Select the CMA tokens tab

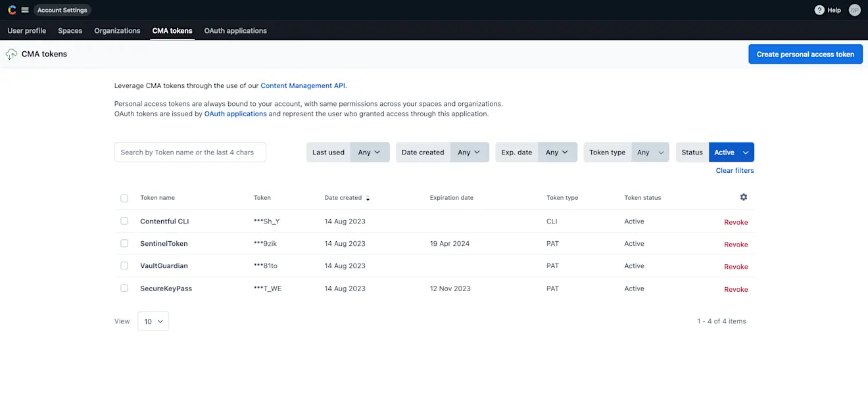point(172,31)
